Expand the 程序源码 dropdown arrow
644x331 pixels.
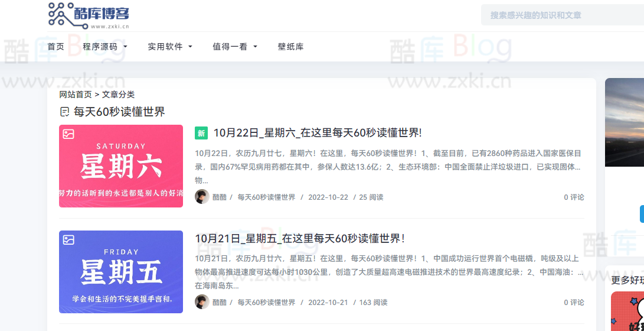[x=125, y=47]
